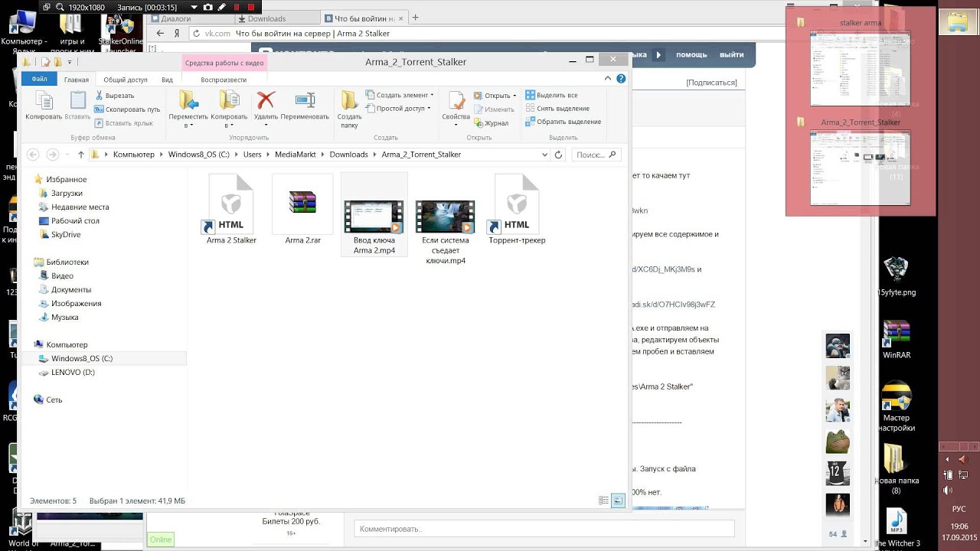Click Снять выделение in the ribbon

pos(557,109)
